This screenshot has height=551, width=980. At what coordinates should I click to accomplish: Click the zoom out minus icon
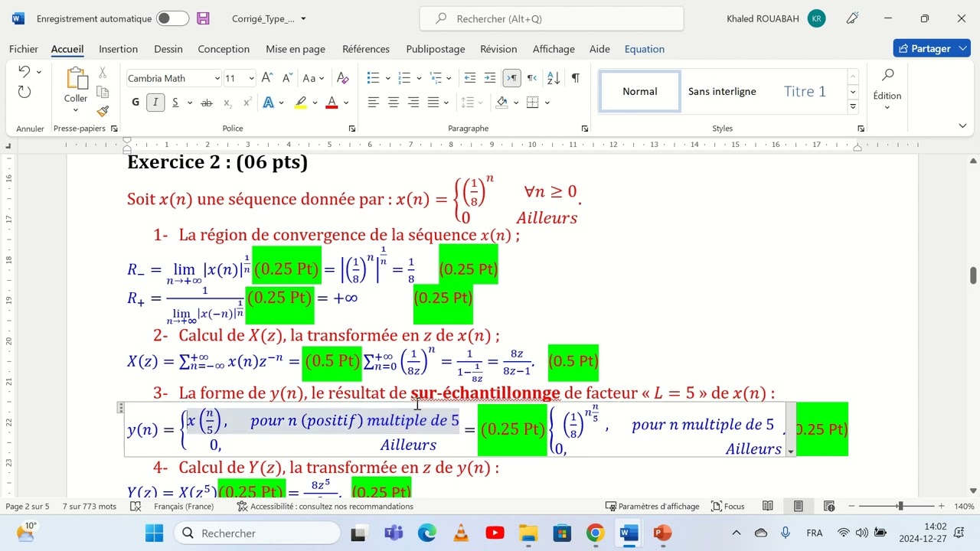[x=851, y=506]
